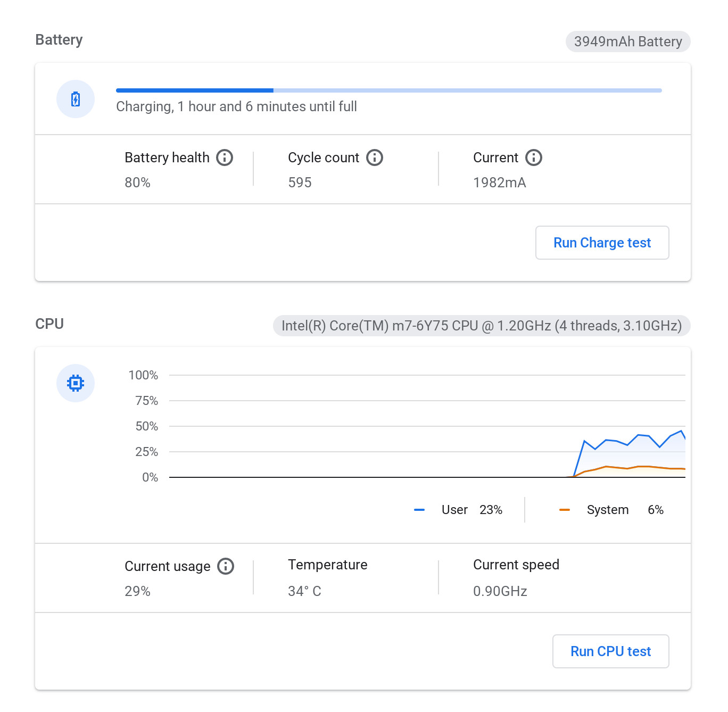Image resolution: width=728 pixels, height=712 pixels.
Task: Open Current usage info icon
Action: pyautogui.click(x=226, y=566)
